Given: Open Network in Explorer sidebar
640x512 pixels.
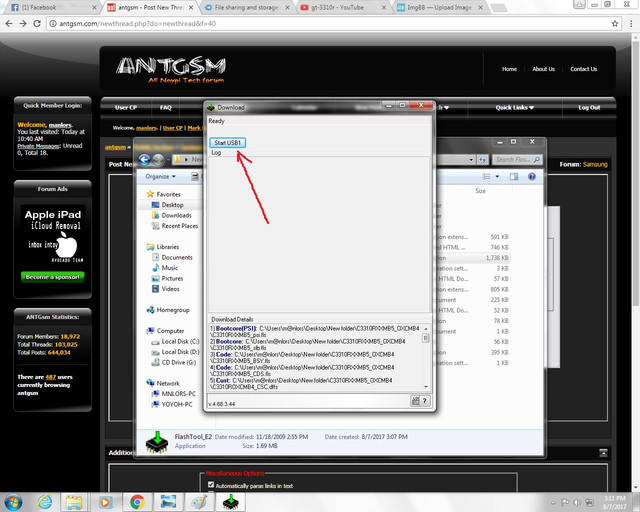Looking at the screenshot, I should pos(167,383).
